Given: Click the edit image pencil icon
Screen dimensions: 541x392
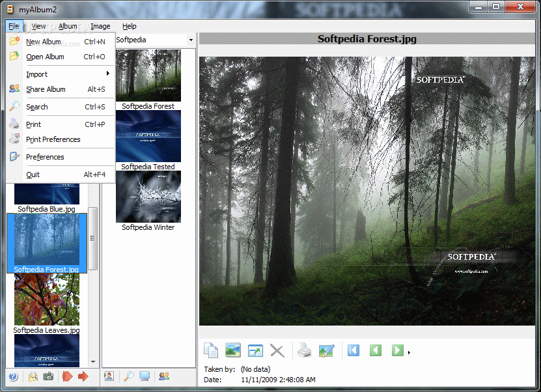Looking at the screenshot, I should click(326, 350).
